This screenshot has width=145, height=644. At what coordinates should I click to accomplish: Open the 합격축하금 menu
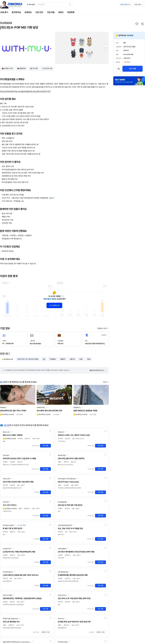coord(16,12)
